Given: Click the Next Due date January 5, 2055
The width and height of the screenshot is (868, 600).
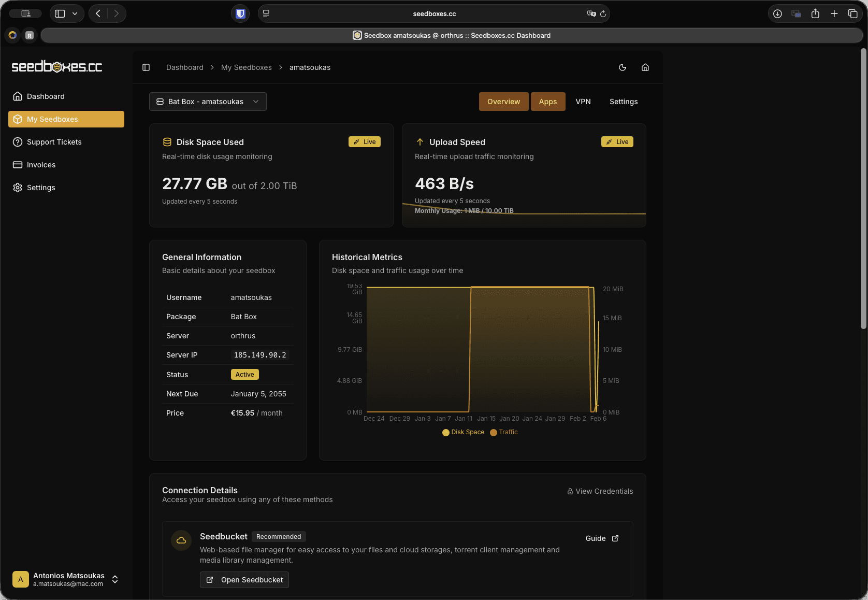Looking at the screenshot, I should tap(258, 394).
